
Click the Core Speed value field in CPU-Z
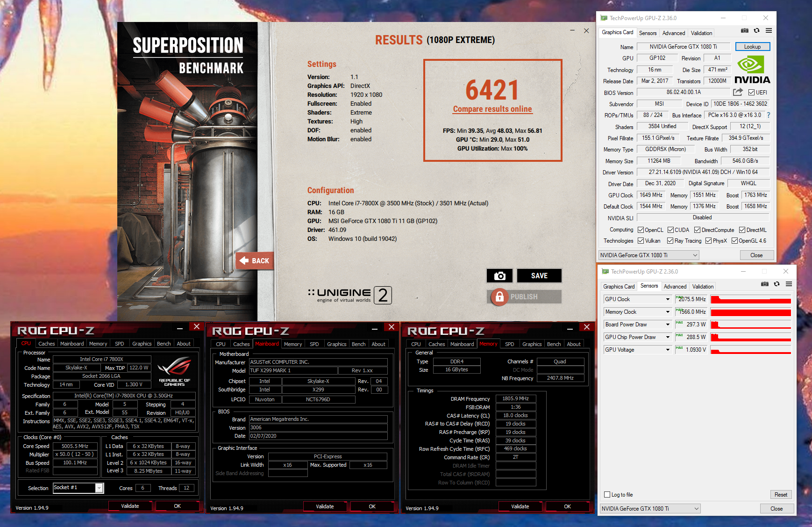[75, 446]
